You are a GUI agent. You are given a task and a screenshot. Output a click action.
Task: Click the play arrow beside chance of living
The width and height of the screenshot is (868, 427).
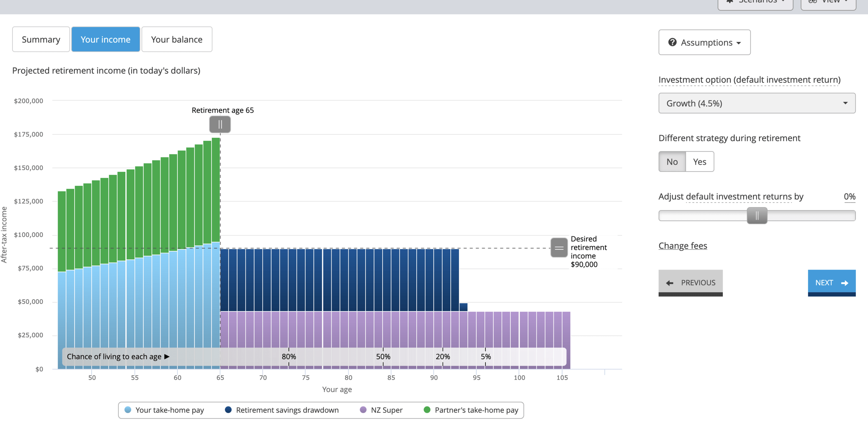(167, 357)
